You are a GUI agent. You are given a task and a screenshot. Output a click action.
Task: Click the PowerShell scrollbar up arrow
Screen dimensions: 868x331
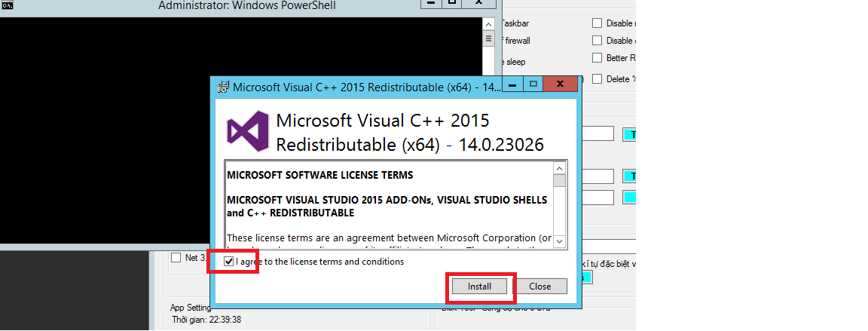point(488,24)
